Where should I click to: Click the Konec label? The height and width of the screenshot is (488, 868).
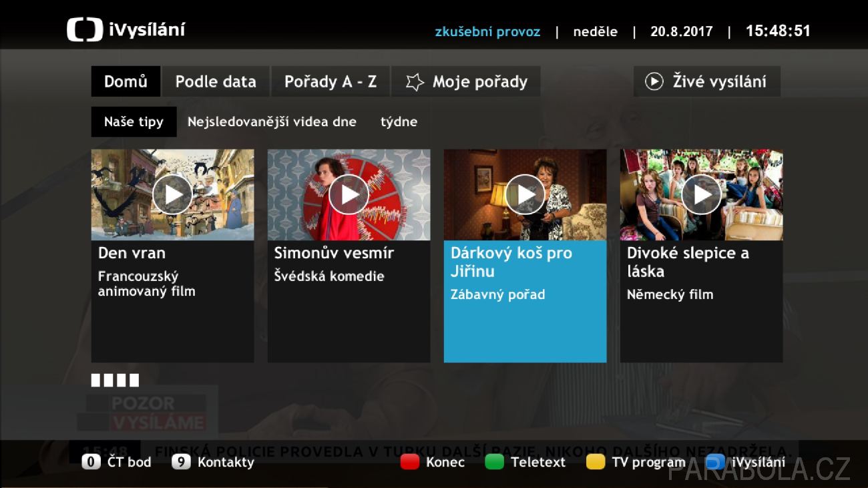[445, 462]
